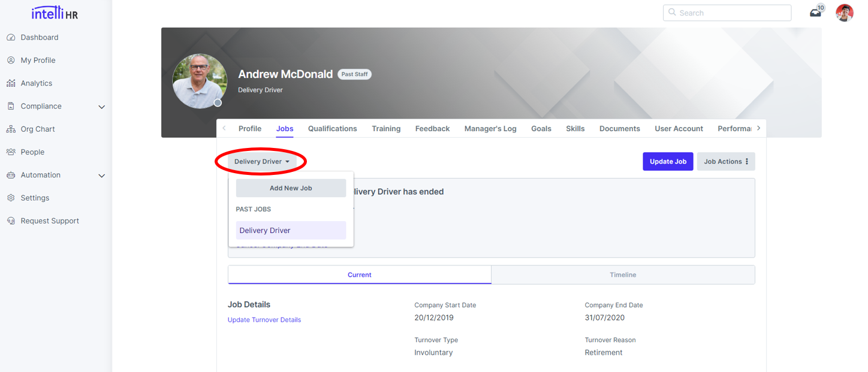868x372 pixels.
Task: Open the Update Turnover Details link
Action: (264, 320)
